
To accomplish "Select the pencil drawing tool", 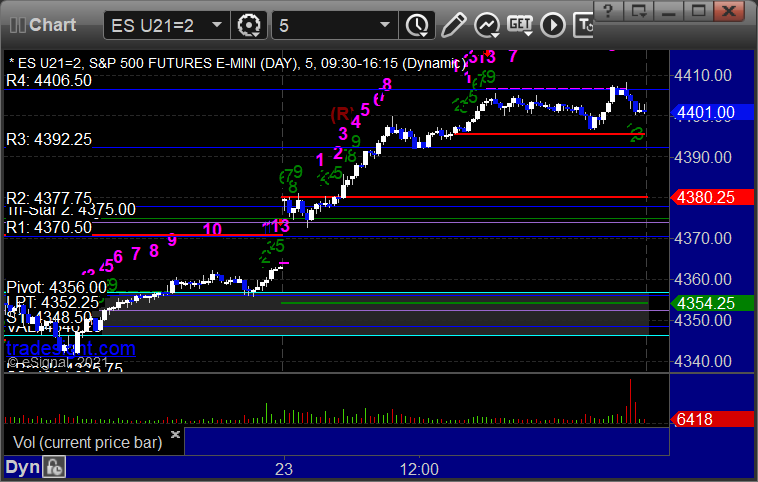I will (453, 25).
